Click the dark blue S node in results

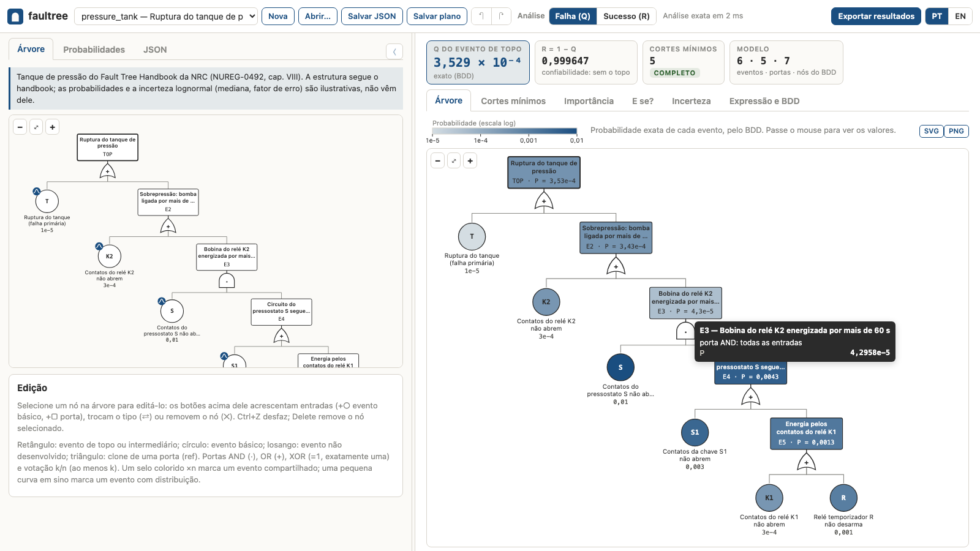(620, 367)
